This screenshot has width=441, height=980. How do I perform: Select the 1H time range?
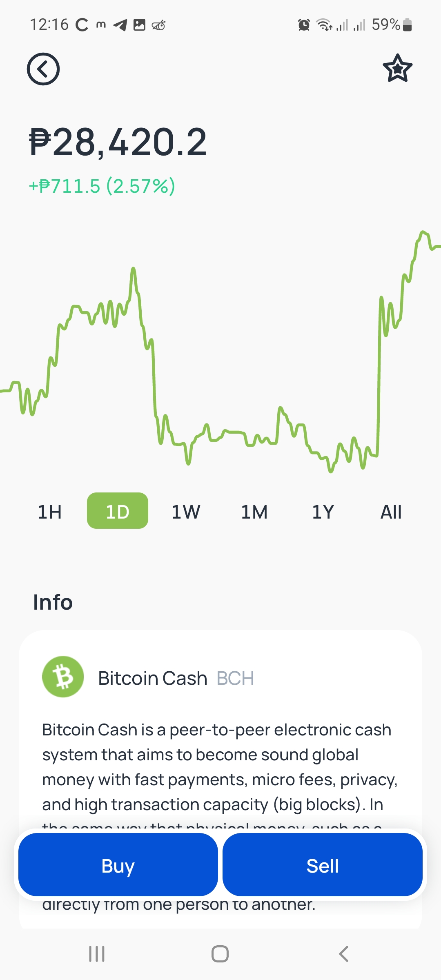click(50, 512)
